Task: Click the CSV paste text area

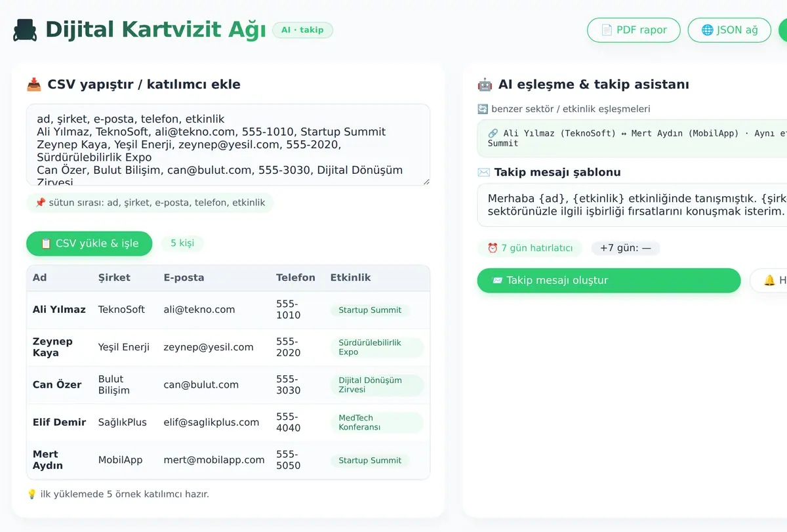Action: (228, 144)
